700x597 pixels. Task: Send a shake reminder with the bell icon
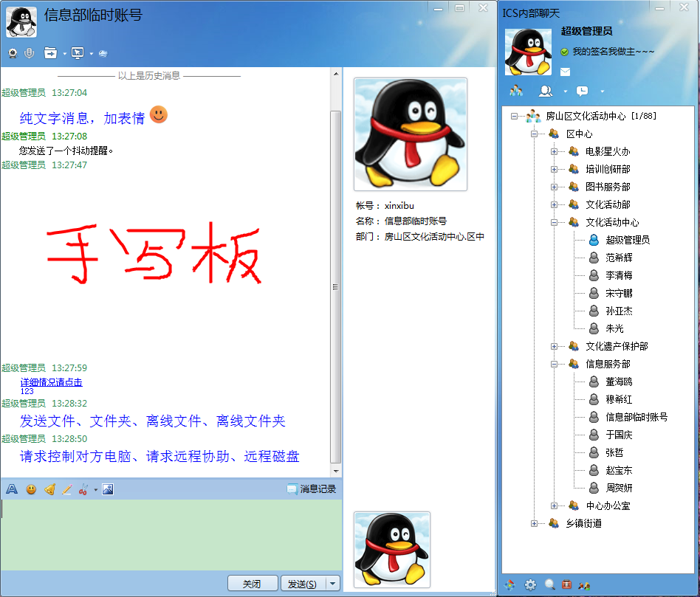pyautogui.click(x=49, y=489)
